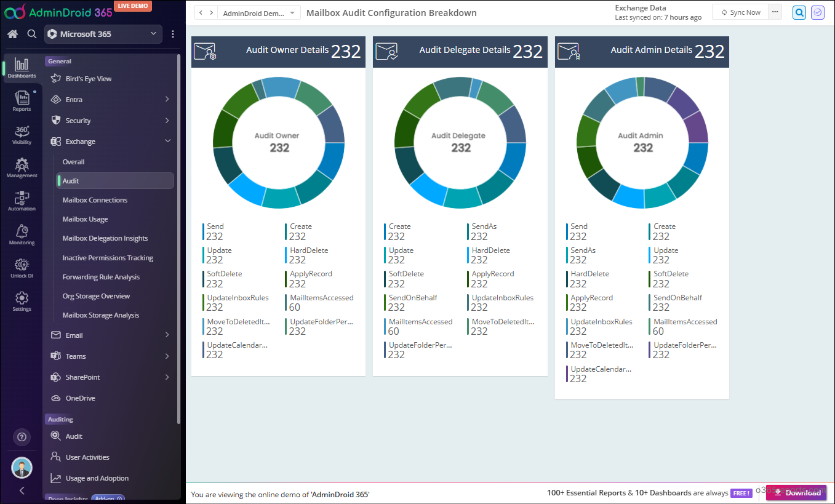Select the Exchange Audit dashboard item
Viewport: 835px width, 504px height.
pyautogui.click(x=115, y=181)
